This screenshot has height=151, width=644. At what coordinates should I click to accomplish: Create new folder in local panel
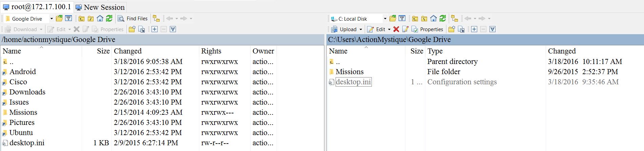tap(451, 29)
